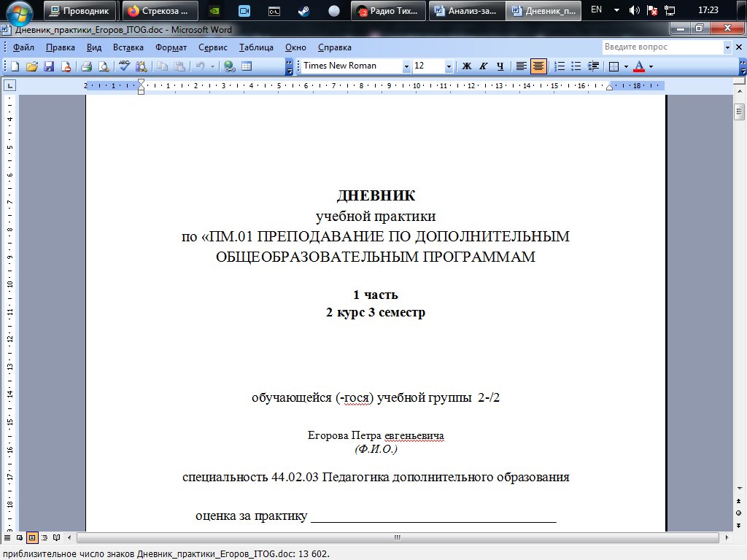Create a new blank document
This screenshot has width=747, height=560.
pyautogui.click(x=15, y=66)
